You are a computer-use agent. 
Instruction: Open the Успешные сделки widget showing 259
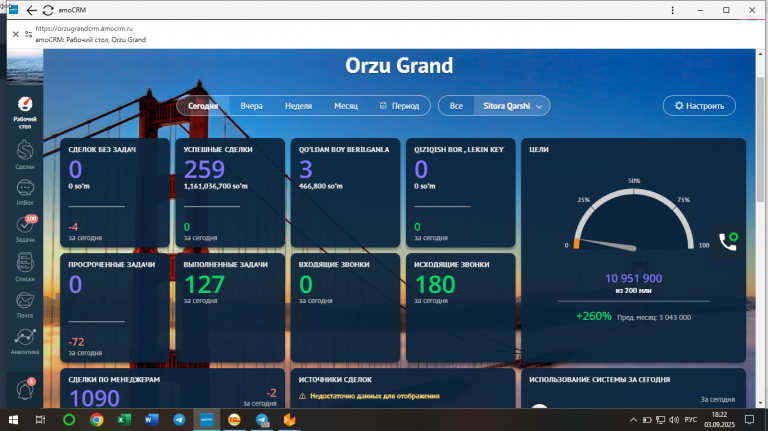[230, 192]
